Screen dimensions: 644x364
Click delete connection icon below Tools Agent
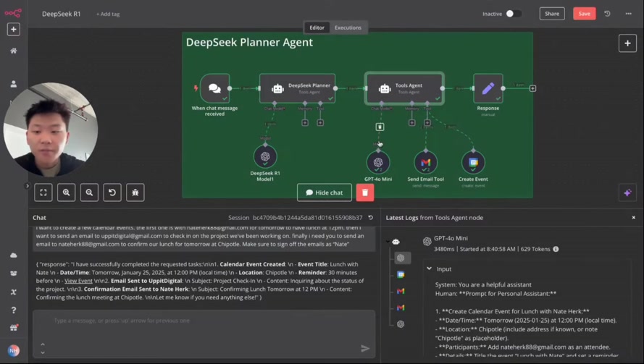(x=380, y=127)
